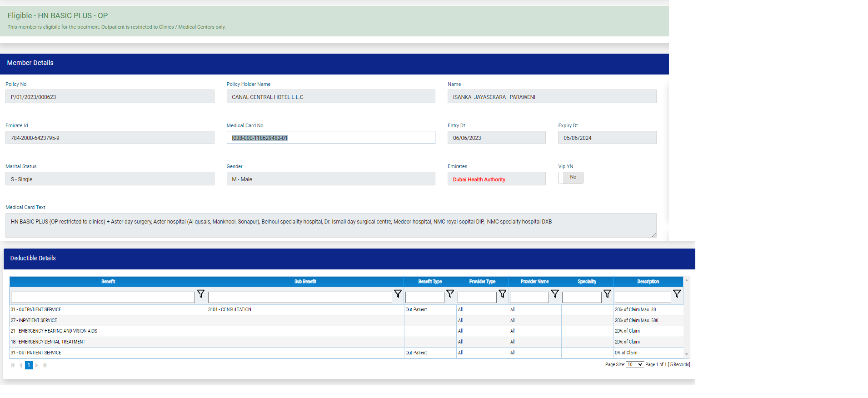This screenshot has height=398, width=868.
Task: Sort by the Description column header
Action: pyautogui.click(x=648, y=282)
